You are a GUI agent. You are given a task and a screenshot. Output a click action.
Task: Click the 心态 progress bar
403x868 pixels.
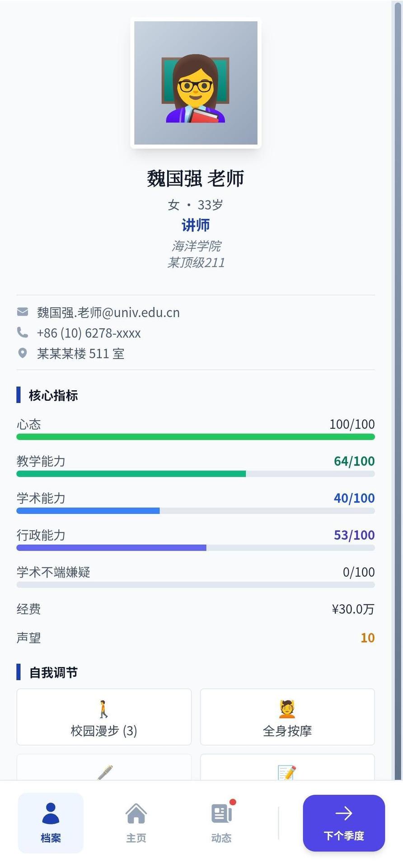(196, 437)
